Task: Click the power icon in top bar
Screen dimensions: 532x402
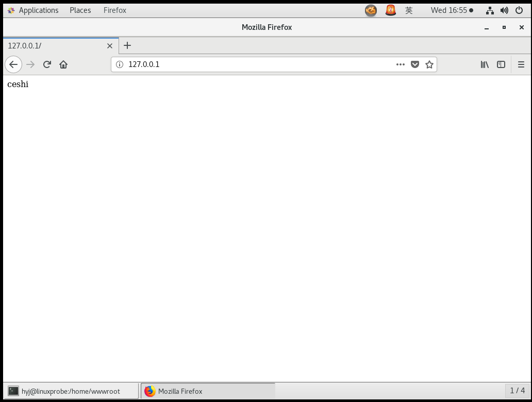Action: 519,10
